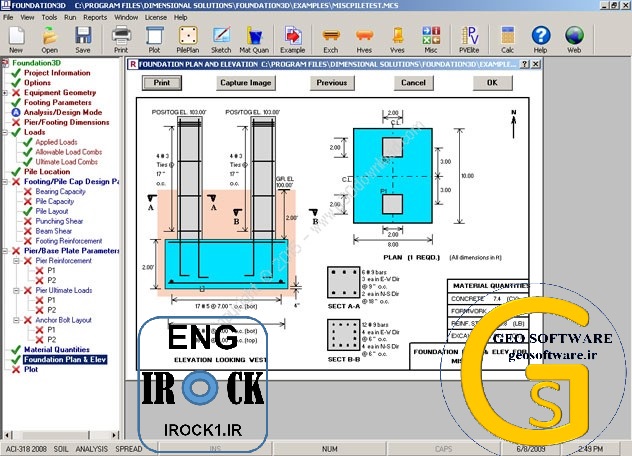
Task: Select Applied Loads tree item
Action: point(56,142)
